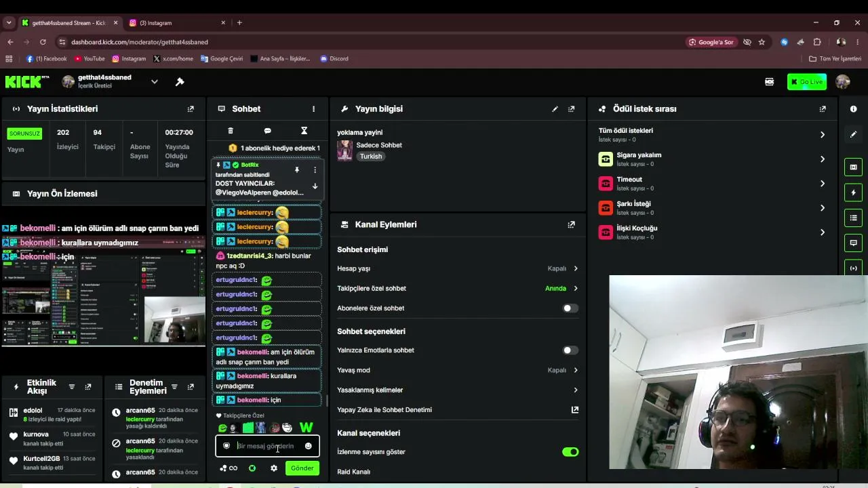Viewport: 868px width, 488px height.
Task: Toggle list widget in right sidebar
Action: (853, 218)
